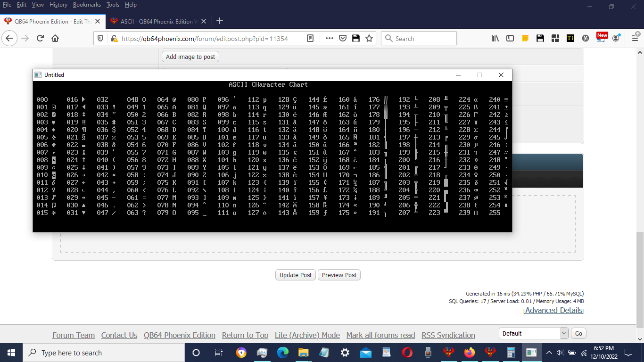Open Advanced Details link
Screen dimensions: 644x362
click(x=554, y=310)
